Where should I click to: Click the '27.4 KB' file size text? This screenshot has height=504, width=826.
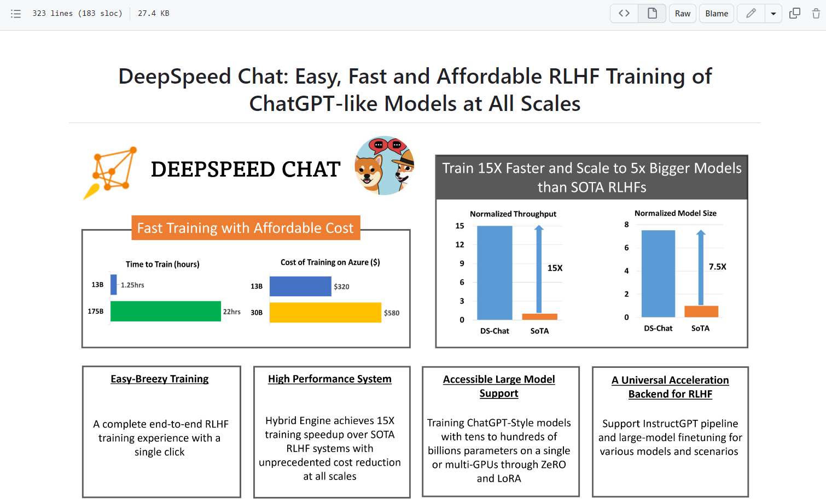(153, 13)
